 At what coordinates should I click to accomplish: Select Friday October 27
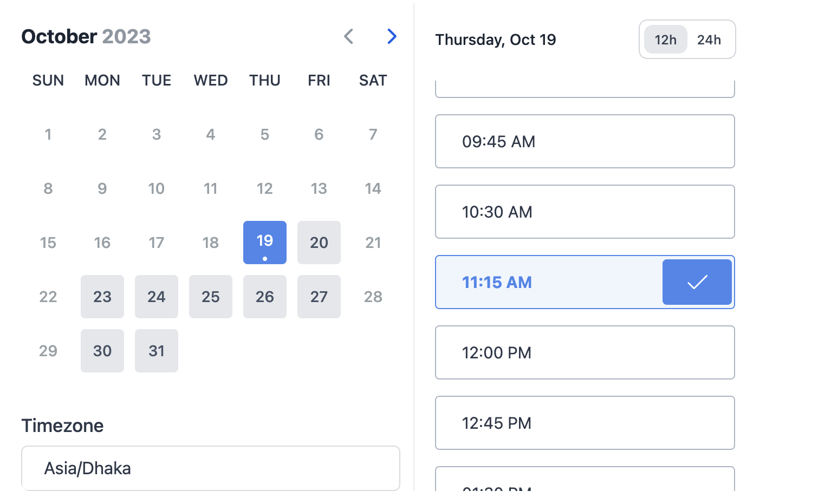pos(319,297)
